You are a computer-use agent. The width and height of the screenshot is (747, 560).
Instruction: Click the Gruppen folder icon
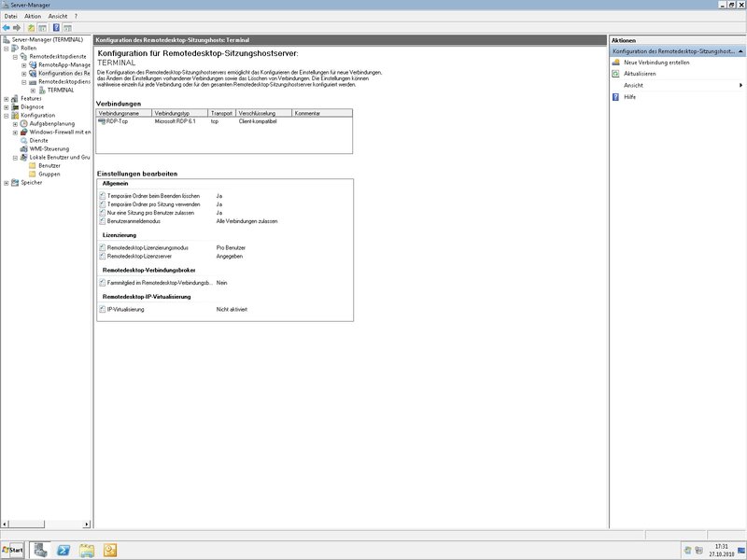[x=33, y=175]
